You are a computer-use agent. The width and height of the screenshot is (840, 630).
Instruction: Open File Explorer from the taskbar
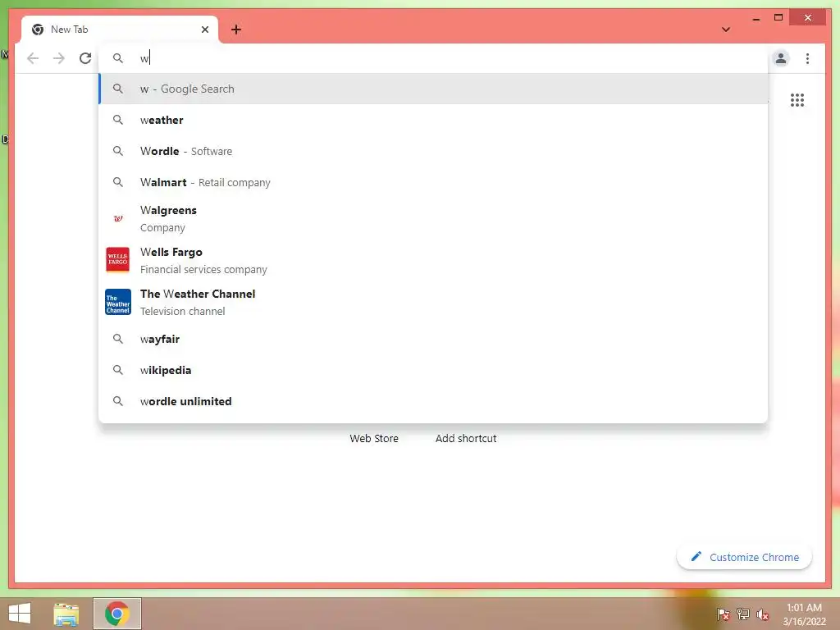pos(66,614)
